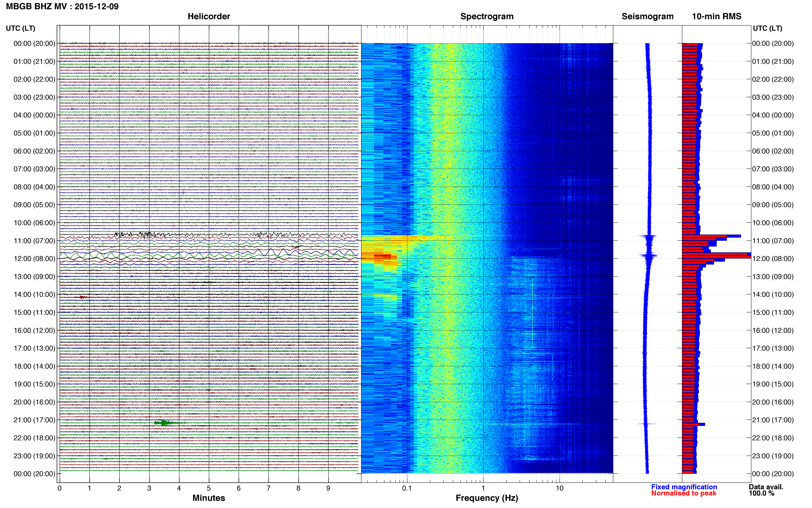The width and height of the screenshot is (812, 508).
Task: Click the right 19:00 (15:00) time label
Action: pyautogui.click(x=773, y=384)
